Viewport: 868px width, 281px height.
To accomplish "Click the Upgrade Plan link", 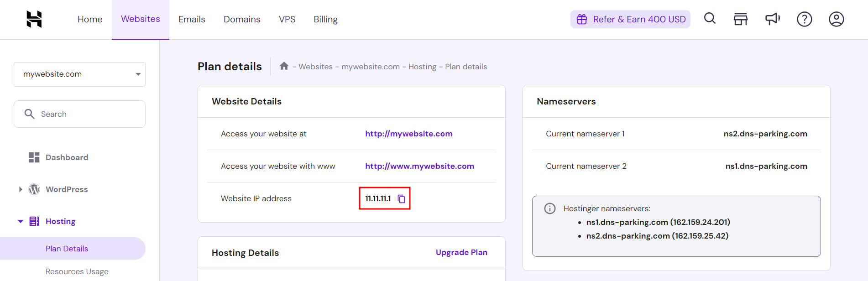I will pyautogui.click(x=461, y=252).
